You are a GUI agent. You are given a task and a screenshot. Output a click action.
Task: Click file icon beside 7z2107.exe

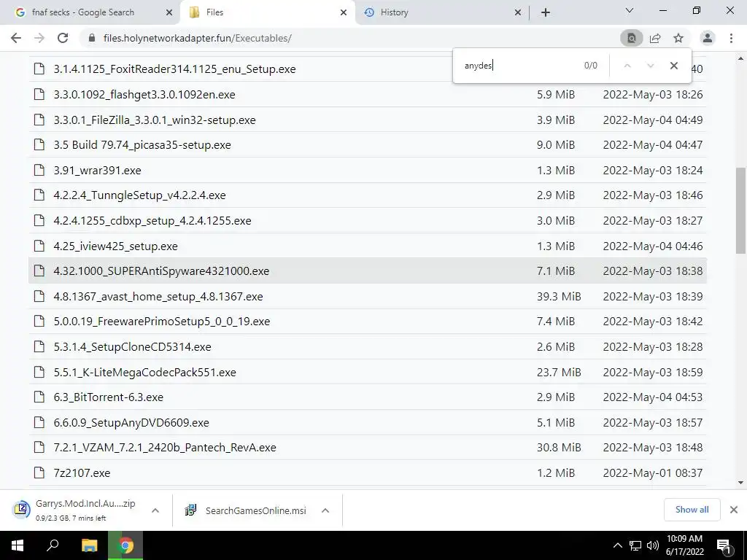pos(39,472)
